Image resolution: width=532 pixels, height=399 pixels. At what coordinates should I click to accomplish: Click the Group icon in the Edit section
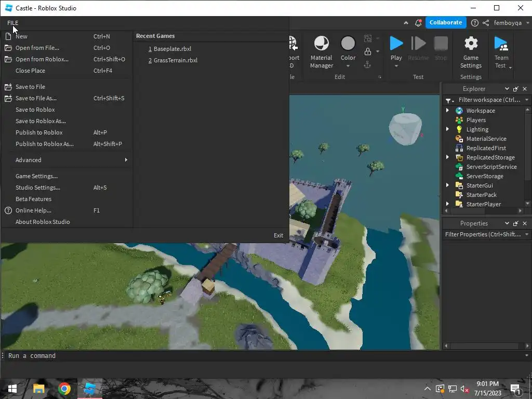367,38
